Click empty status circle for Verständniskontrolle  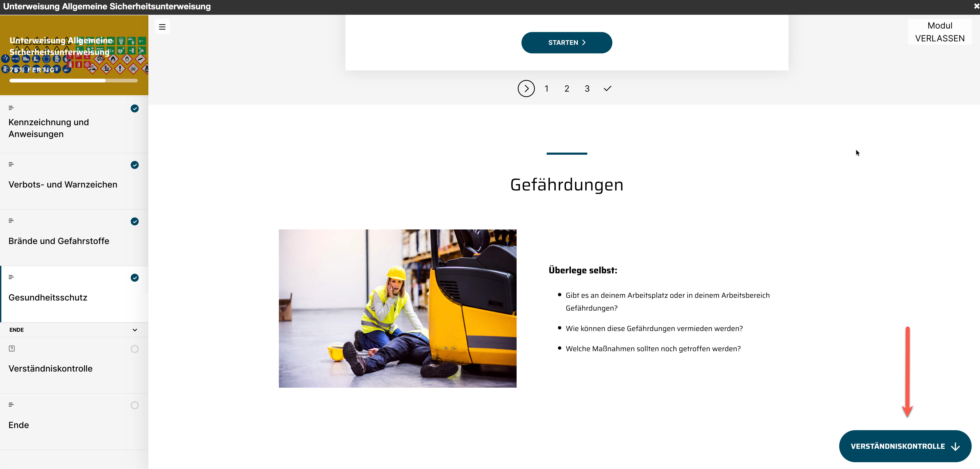[x=135, y=349]
